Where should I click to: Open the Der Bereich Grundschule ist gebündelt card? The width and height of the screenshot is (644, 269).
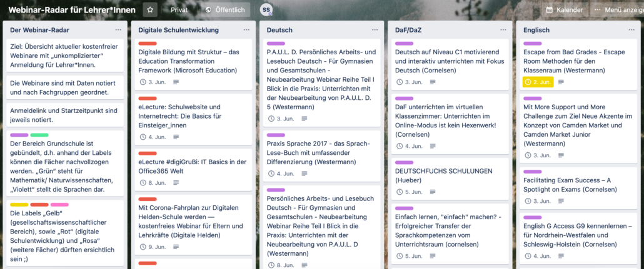[x=65, y=164]
